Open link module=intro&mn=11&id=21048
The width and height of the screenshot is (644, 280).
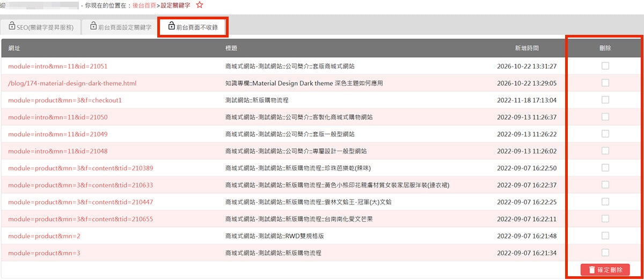pos(58,151)
